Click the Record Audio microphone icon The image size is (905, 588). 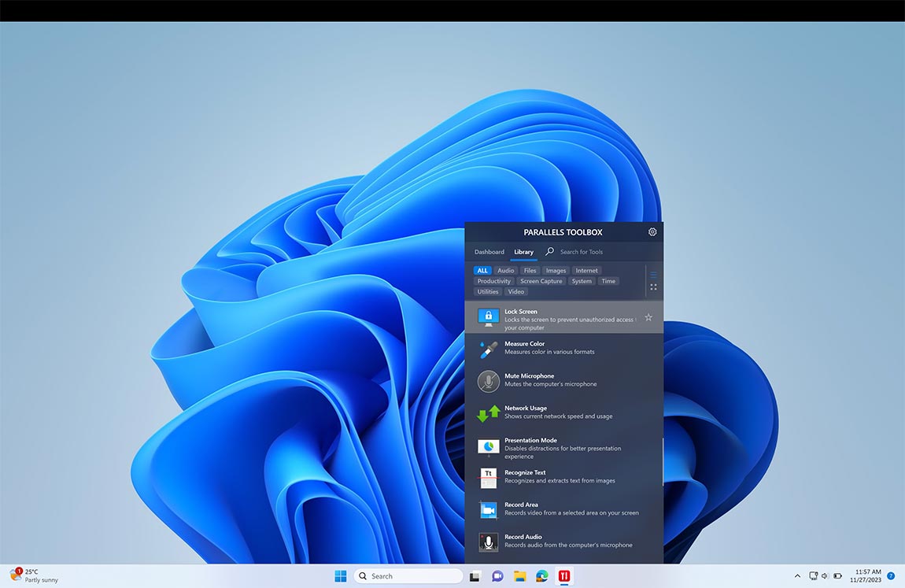(x=488, y=542)
